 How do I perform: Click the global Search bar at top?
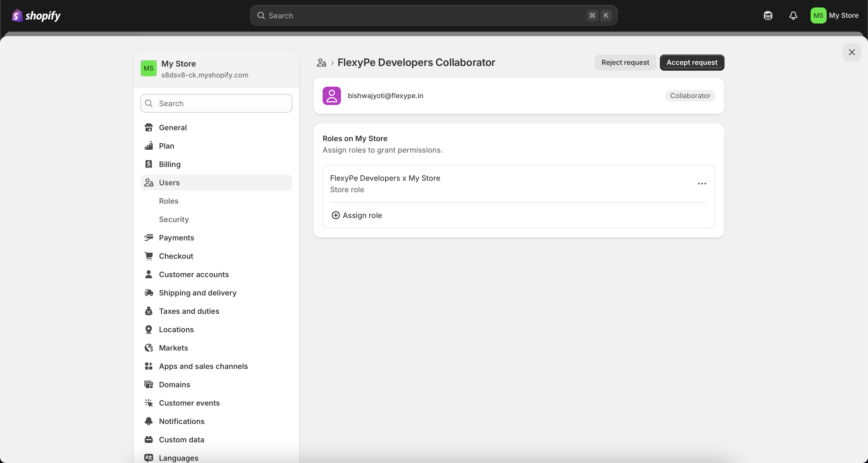tap(433, 15)
